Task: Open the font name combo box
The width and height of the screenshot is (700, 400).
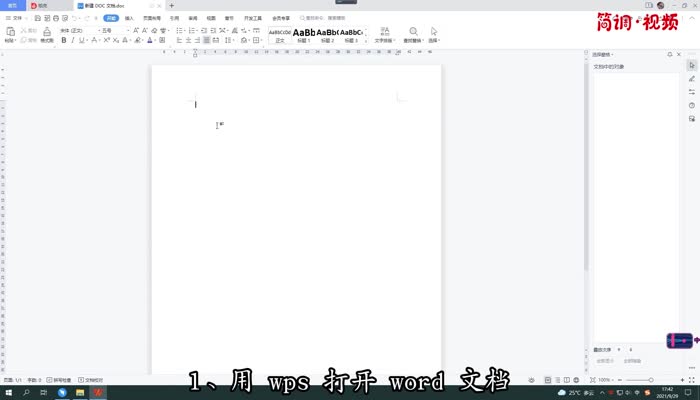Action: tap(79, 30)
